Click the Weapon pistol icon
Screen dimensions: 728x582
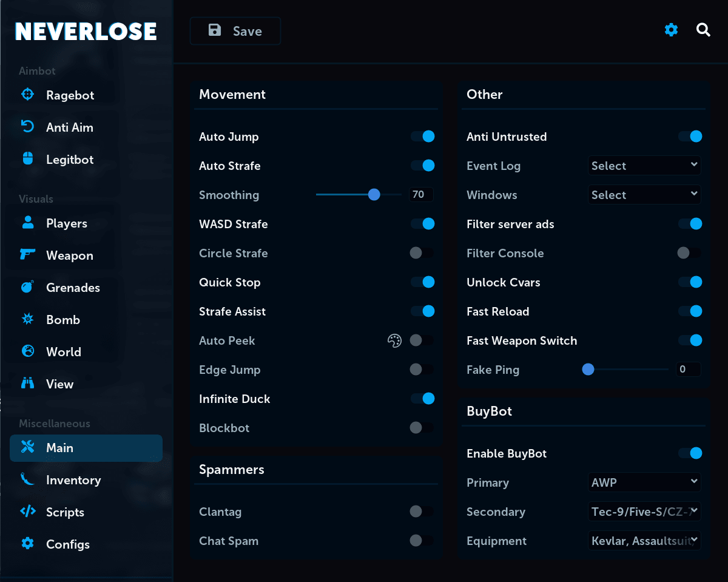click(x=27, y=255)
